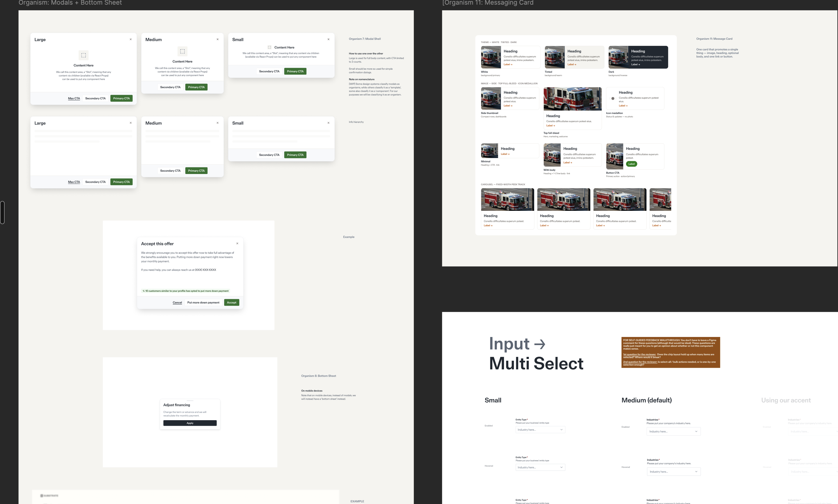Image resolution: width=838 pixels, height=504 pixels.
Task: Open Entity Type dropdown in Small Enabled row
Action: pos(540,430)
